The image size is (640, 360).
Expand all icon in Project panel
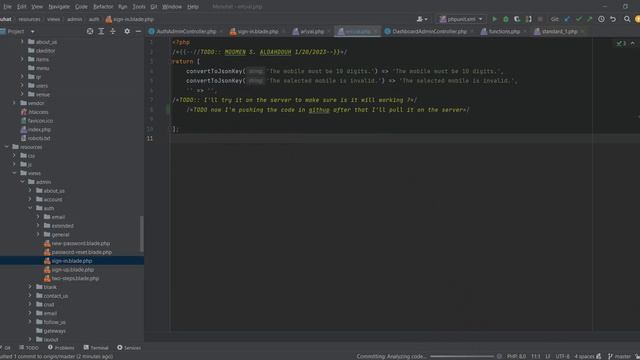(x=101, y=31)
